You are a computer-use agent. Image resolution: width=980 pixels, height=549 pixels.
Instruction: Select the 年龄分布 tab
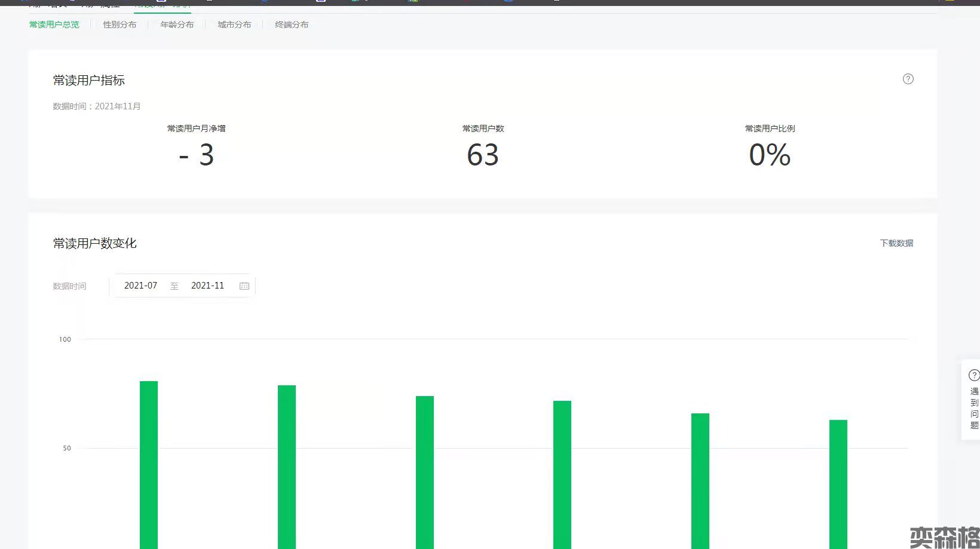click(x=177, y=24)
